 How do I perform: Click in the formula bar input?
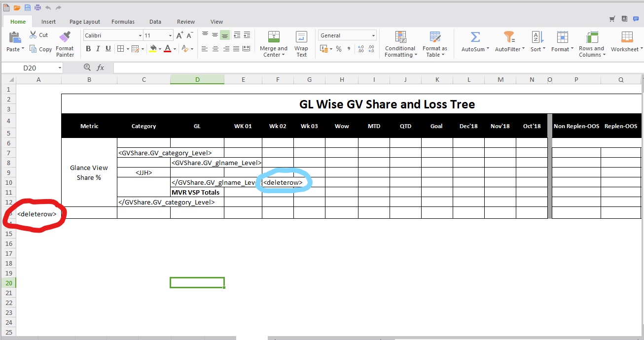(x=378, y=68)
